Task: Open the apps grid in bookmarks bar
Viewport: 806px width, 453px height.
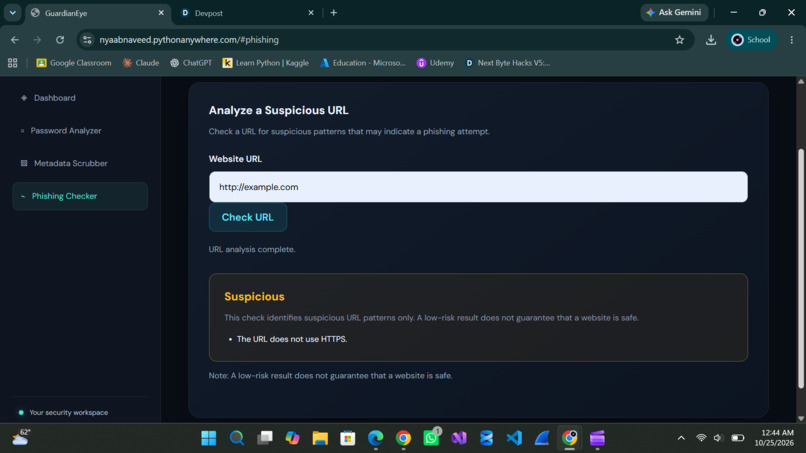Action: 13,63
